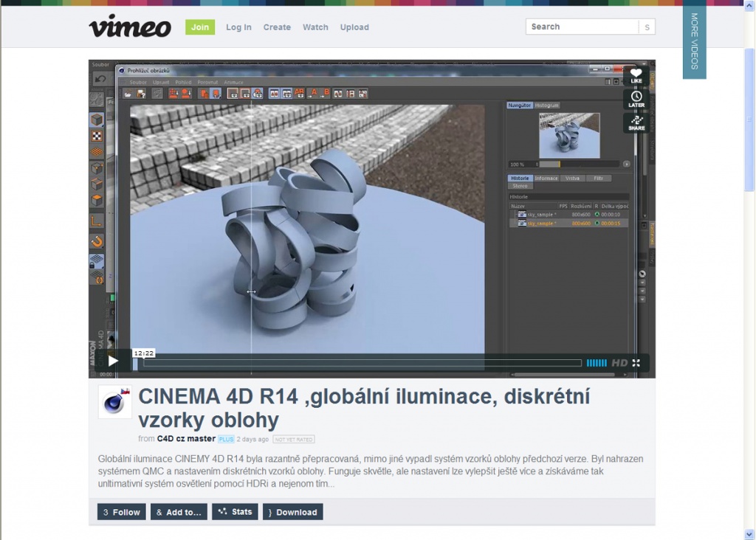The height and width of the screenshot is (540, 756).
Task: Toggle the orange magnet snap icon
Action: pyautogui.click(x=97, y=241)
